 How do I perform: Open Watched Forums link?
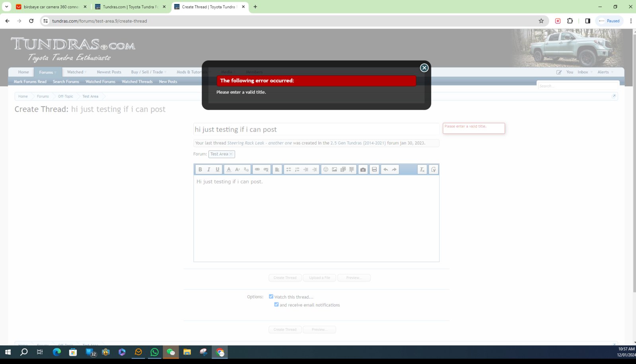[100, 82]
